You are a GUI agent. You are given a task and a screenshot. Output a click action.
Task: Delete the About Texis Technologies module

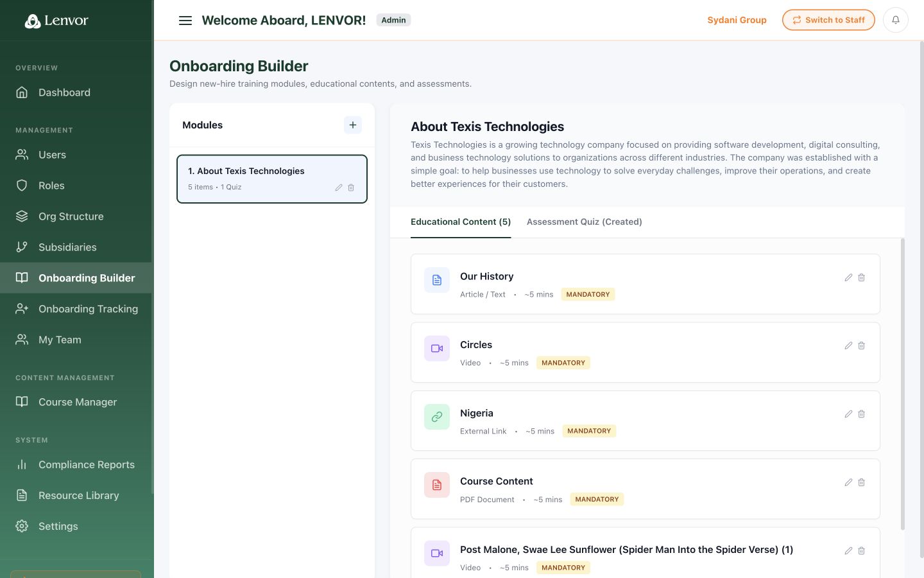pos(351,188)
